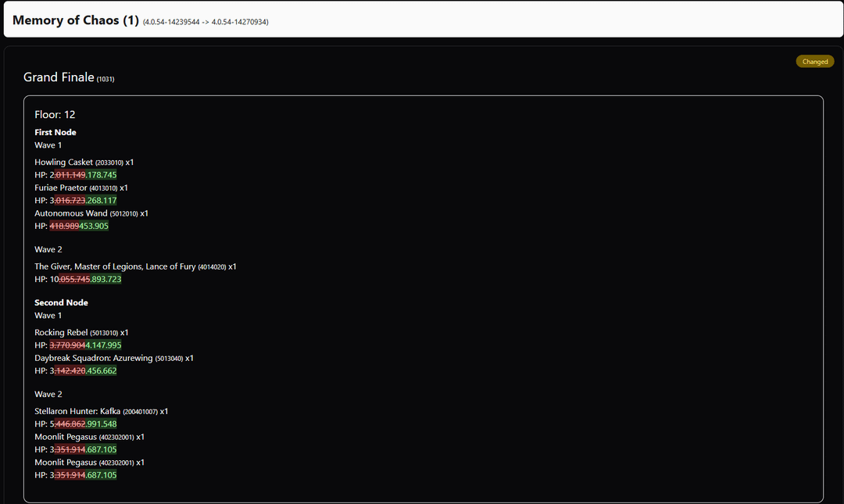Click The Giver's HP value 893.723
Viewport: 844px width, 504px height.
pos(106,280)
